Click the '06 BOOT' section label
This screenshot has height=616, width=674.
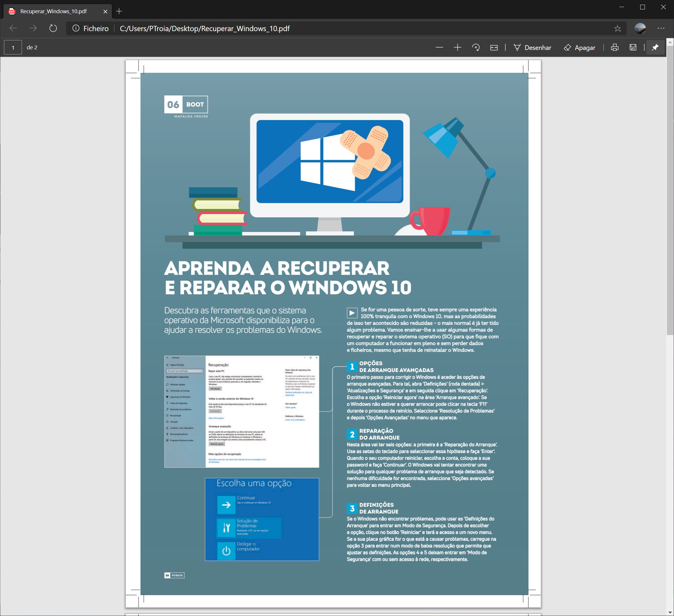click(186, 105)
